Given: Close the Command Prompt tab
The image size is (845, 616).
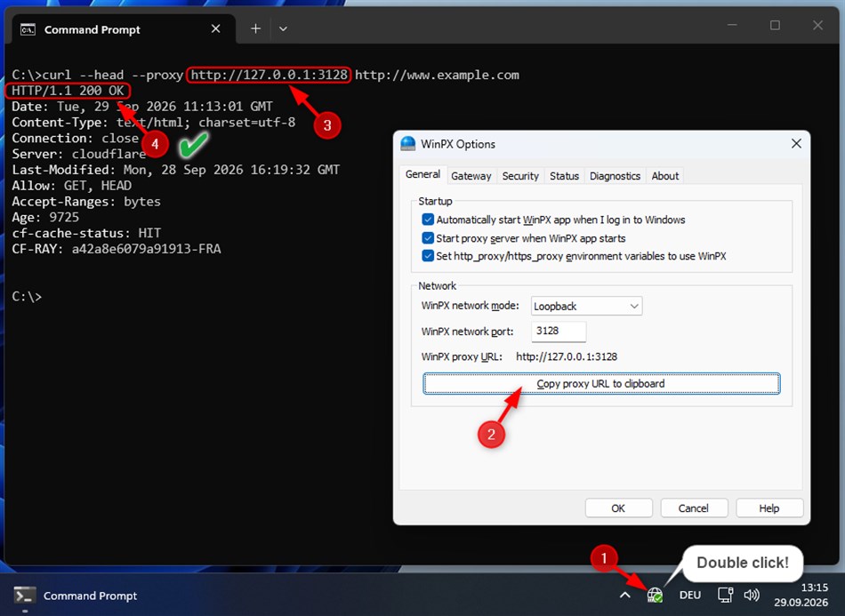Looking at the screenshot, I should 215,28.
